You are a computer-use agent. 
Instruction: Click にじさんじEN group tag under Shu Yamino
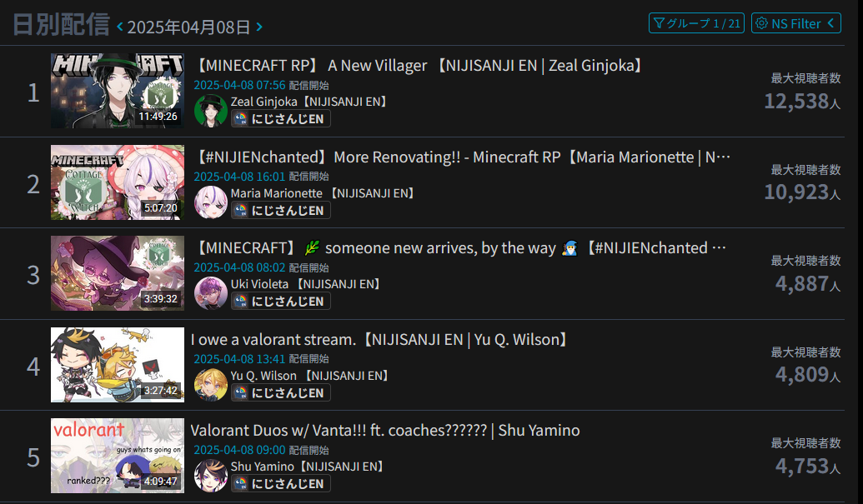(281, 484)
